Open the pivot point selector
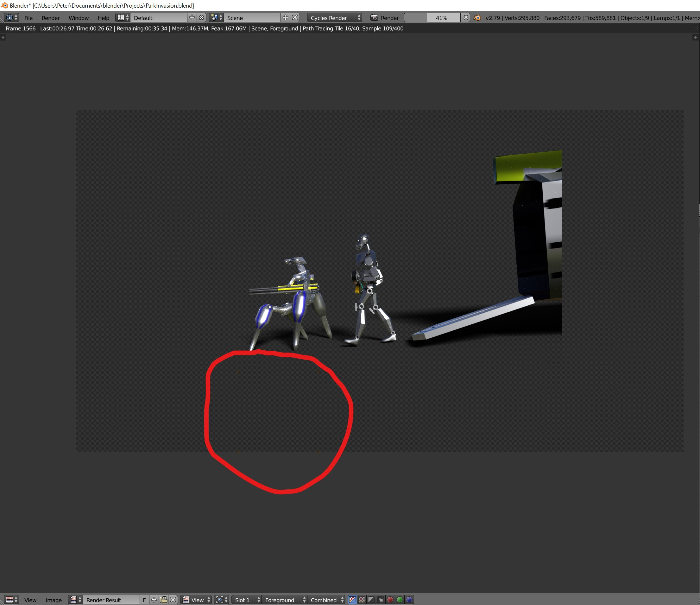This screenshot has width=700, height=605. click(222, 600)
